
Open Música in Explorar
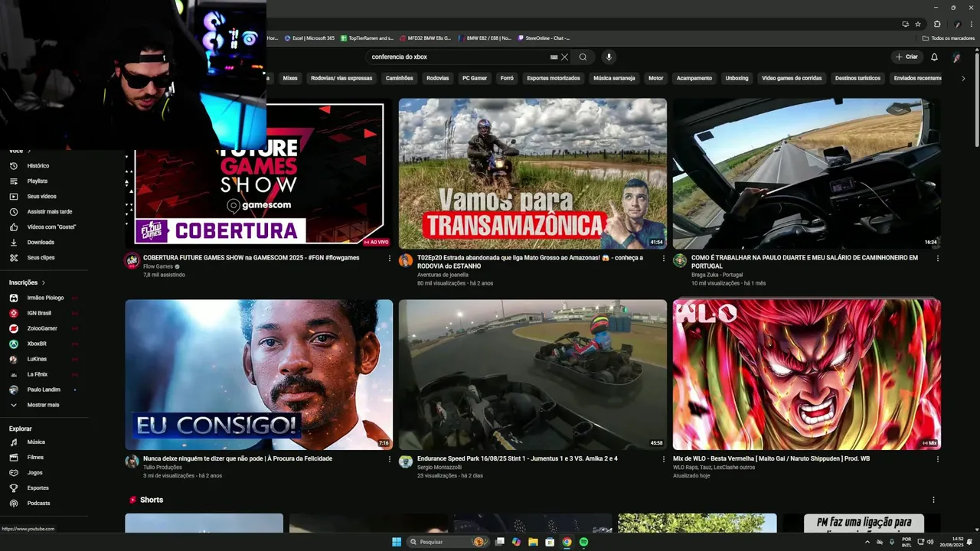coord(36,442)
